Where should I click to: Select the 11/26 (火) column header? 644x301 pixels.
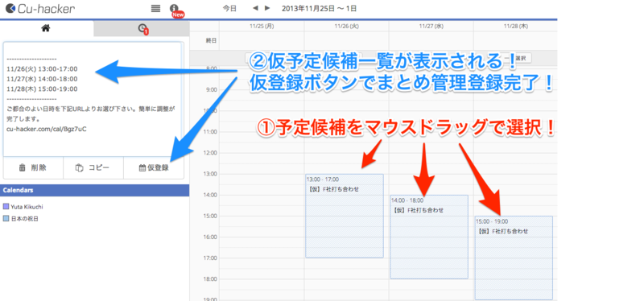point(347,26)
